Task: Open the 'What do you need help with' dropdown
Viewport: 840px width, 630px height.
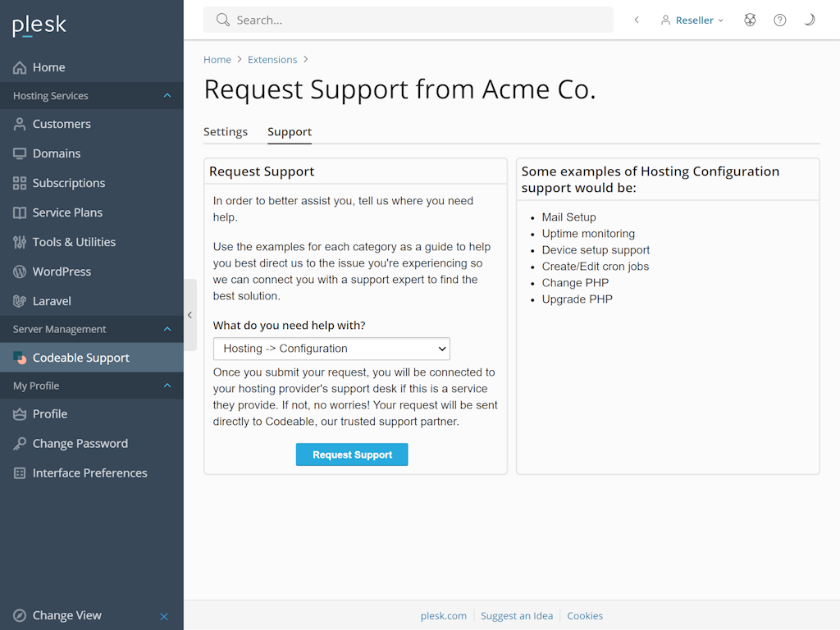Action: (331, 349)
